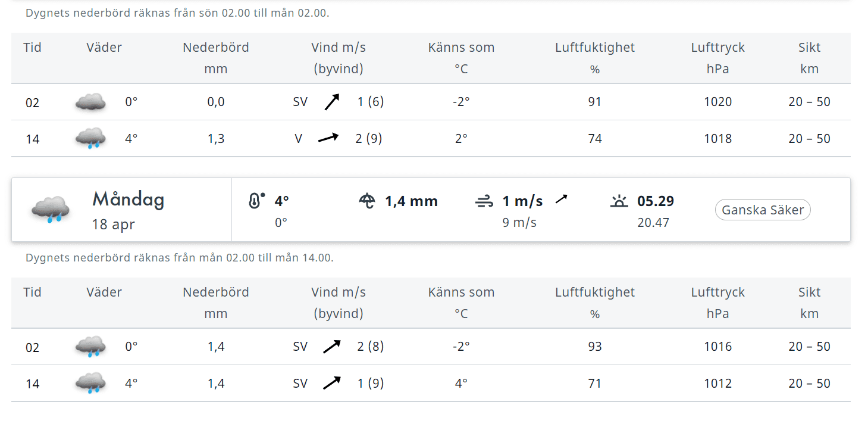
Task: Click the rain icon beside 1,3 mm precipitation
Action: [x=90, y=139]
